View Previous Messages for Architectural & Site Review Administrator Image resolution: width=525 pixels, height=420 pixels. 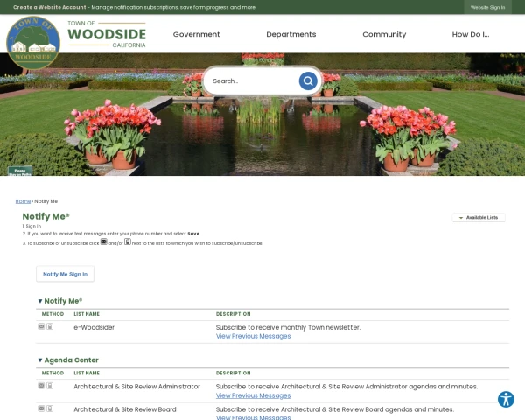(253, 395)
